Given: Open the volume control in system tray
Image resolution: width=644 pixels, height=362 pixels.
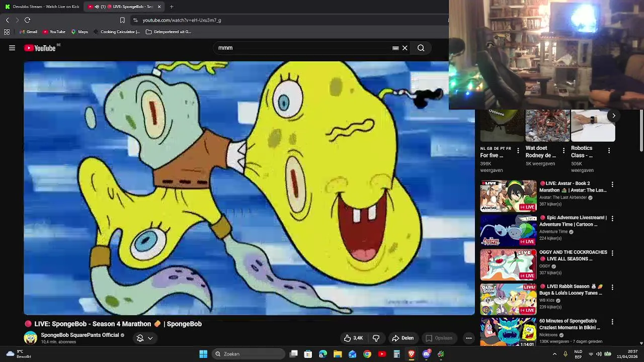Looking at the screenshot, I should click(599, 354).
